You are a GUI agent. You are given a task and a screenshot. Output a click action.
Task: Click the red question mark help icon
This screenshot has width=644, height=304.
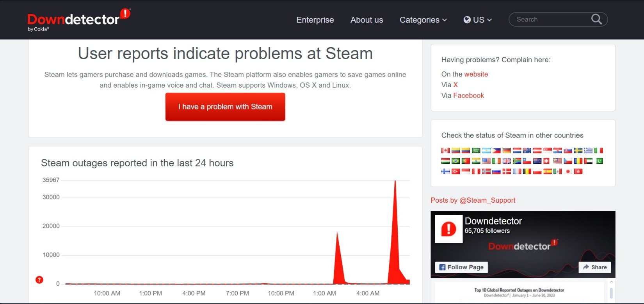coord(39,280)
